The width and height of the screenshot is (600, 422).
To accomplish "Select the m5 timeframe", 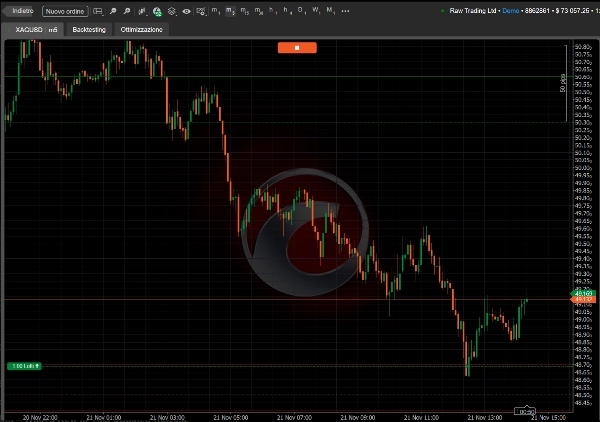I will point(230,11).
